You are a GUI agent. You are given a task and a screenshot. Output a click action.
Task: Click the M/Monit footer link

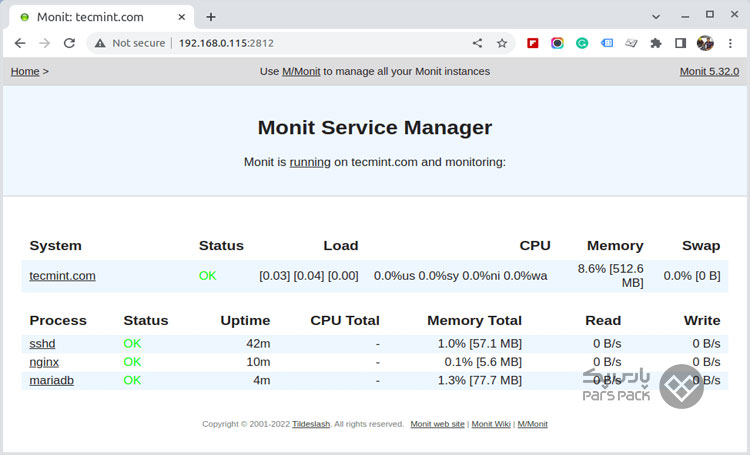(x=532, y=424)
